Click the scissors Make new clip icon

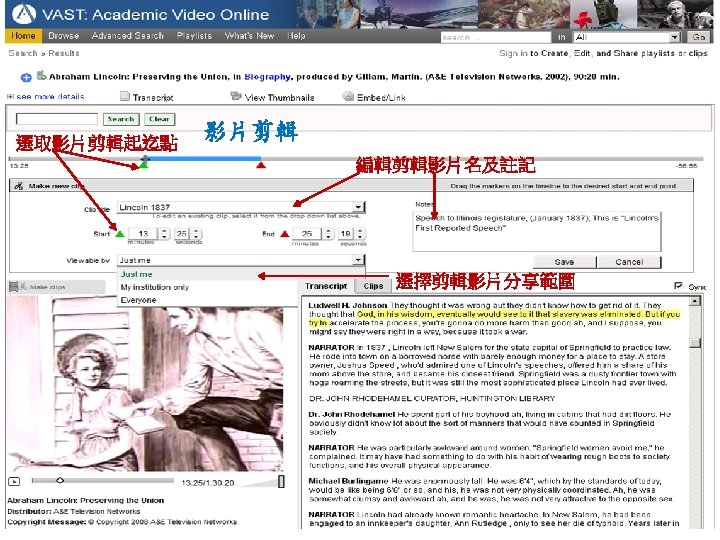pos(18,186)
